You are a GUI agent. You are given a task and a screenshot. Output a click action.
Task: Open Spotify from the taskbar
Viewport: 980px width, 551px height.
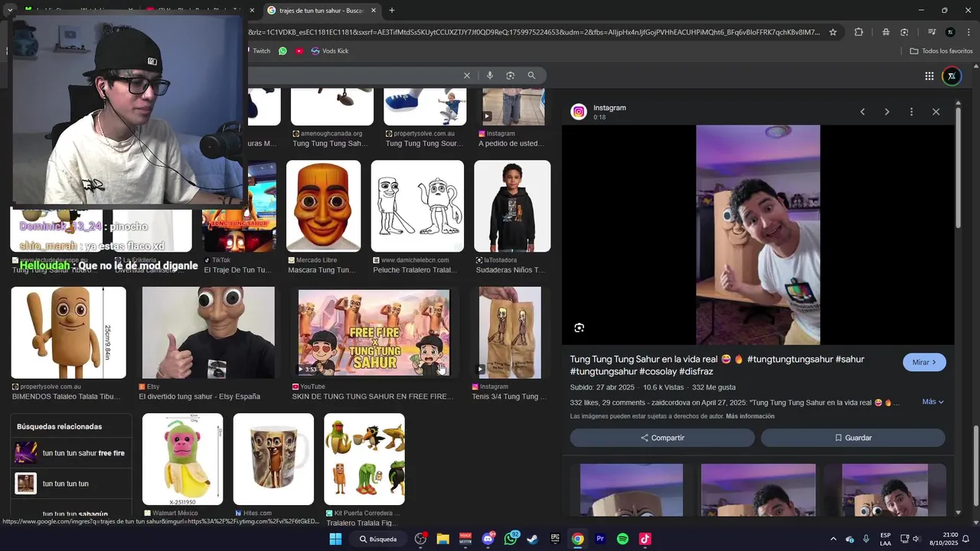point(622,539)
